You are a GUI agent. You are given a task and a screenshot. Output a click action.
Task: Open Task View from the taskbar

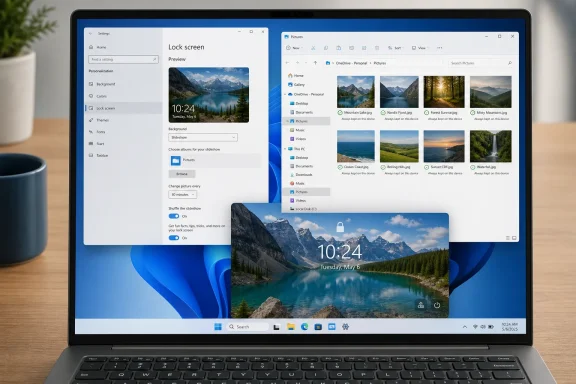tap(276, 327)
